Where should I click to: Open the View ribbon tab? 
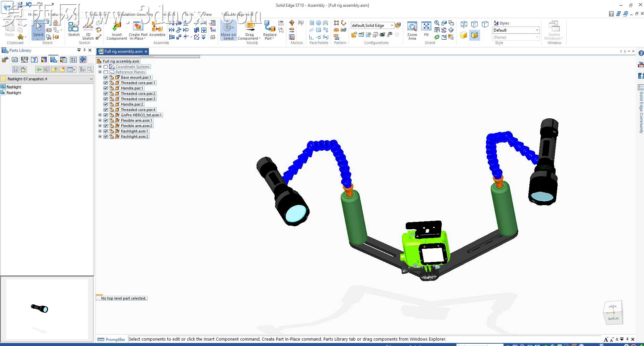coord(207,14)
